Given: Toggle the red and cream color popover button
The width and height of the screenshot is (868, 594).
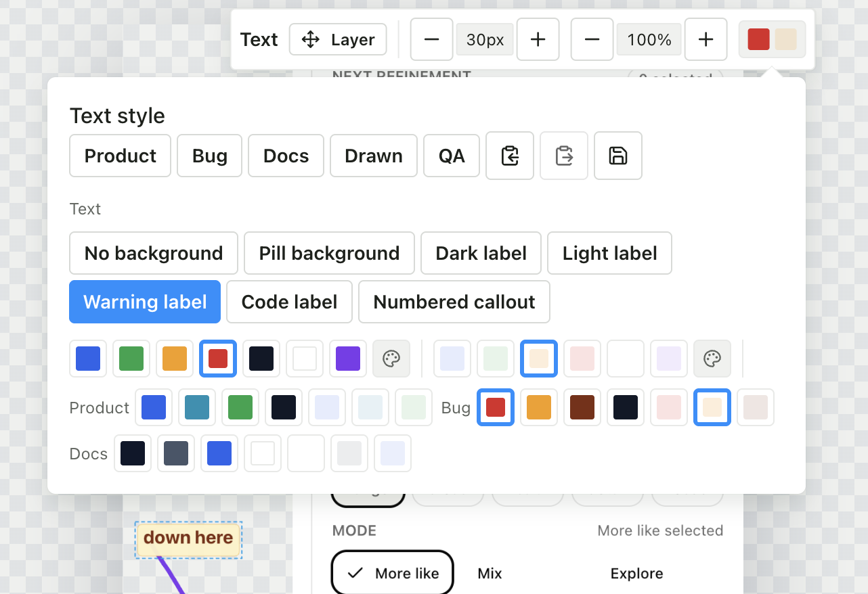Looking at the screenshot, I should click(x=772, y=39).
